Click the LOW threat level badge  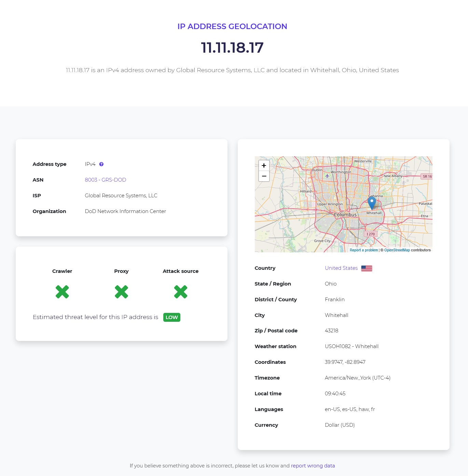[x=172, y=317]
